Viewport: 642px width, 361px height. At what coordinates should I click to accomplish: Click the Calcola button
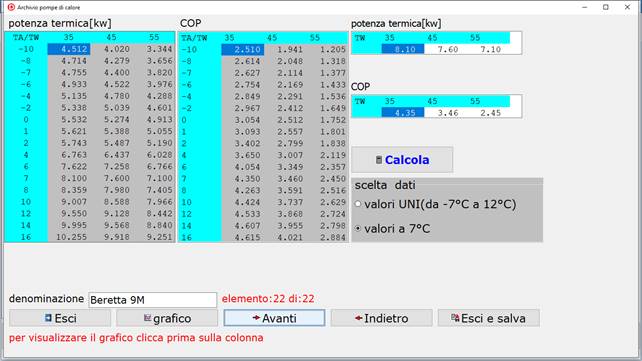[x=402, y=160]
